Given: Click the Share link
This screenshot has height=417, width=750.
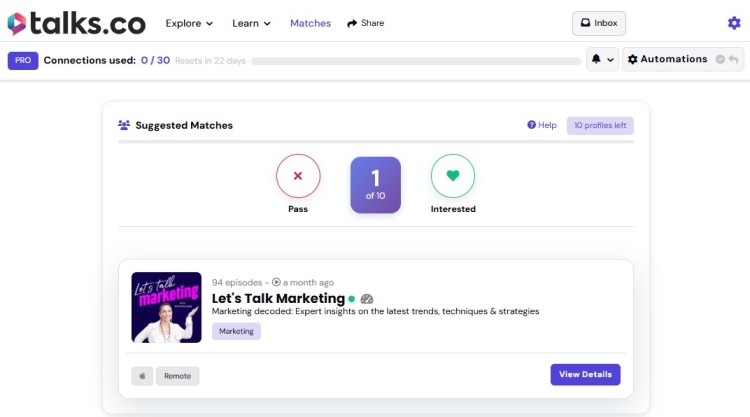Looking at the screenshot, I should pos(365,23).
